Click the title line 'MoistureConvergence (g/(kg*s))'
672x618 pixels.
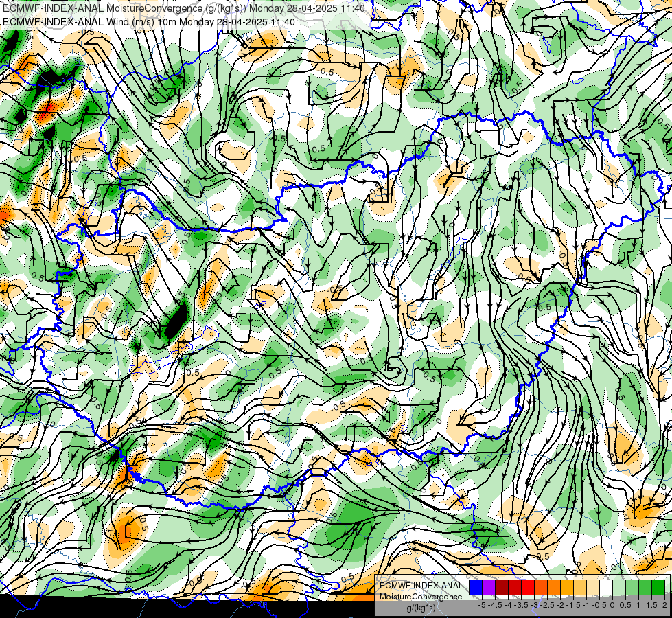click(x=177, y=8)
